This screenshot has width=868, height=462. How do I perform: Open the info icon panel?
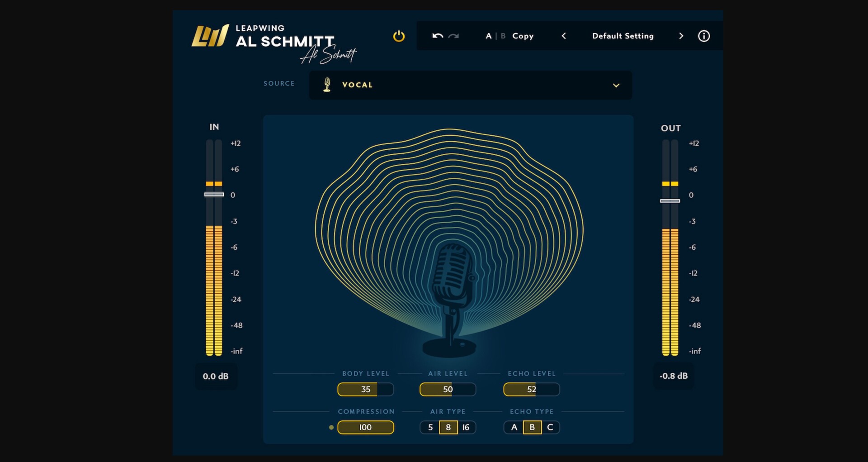[703, 36]
